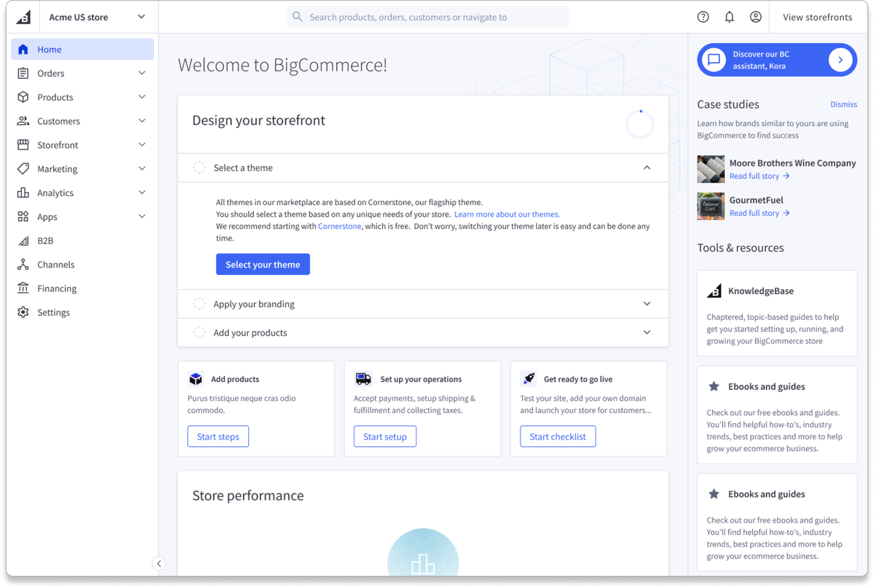Open the Orders menu item label

click(51, 73)
